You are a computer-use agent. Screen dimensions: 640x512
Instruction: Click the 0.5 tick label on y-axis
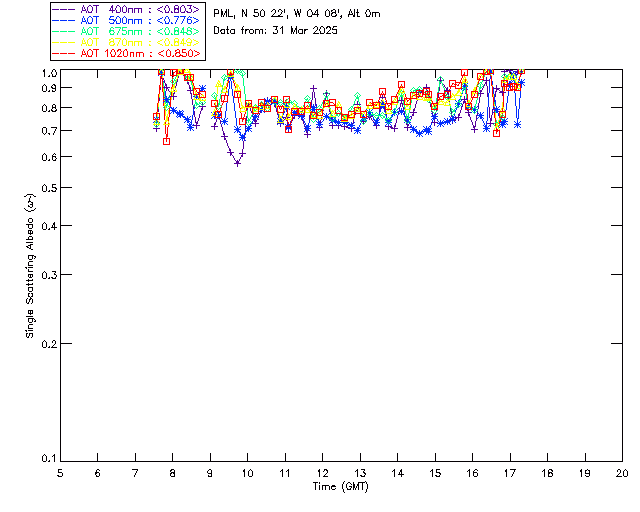(48, 188)
